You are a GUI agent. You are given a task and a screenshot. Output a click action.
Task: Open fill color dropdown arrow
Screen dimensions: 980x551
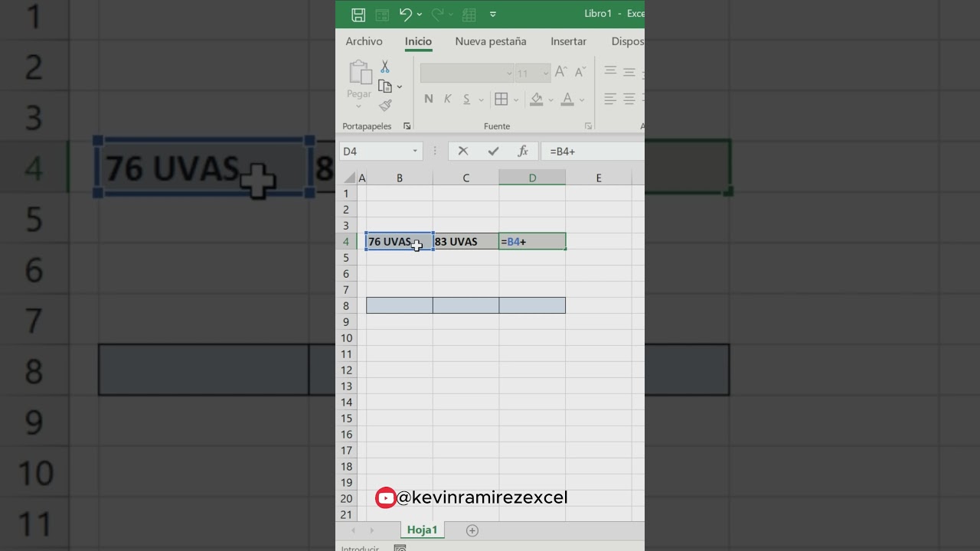click(551, 99)
